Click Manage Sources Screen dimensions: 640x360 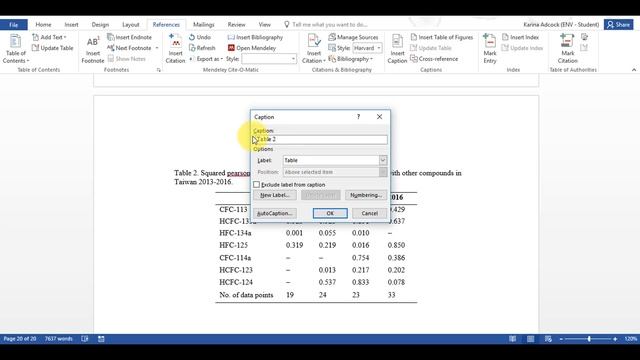(353, 37)
